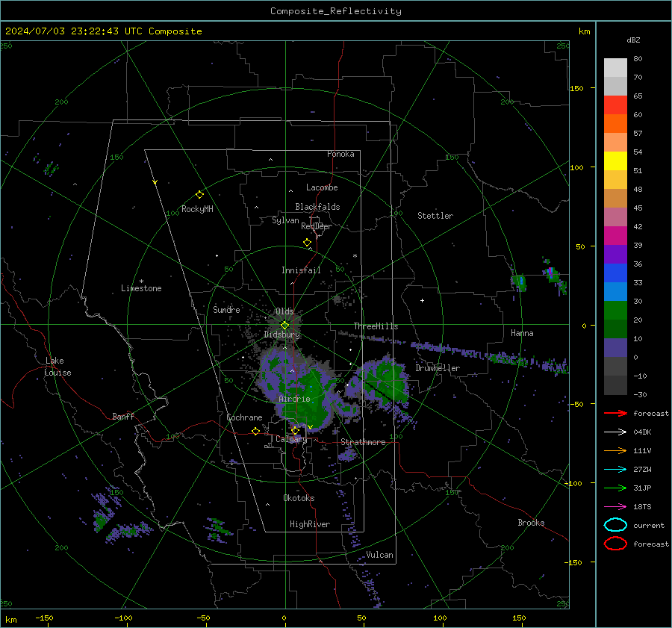Screen dimensions: 672x628
Task: Click the Hanna city label
Action: point(522,333)
